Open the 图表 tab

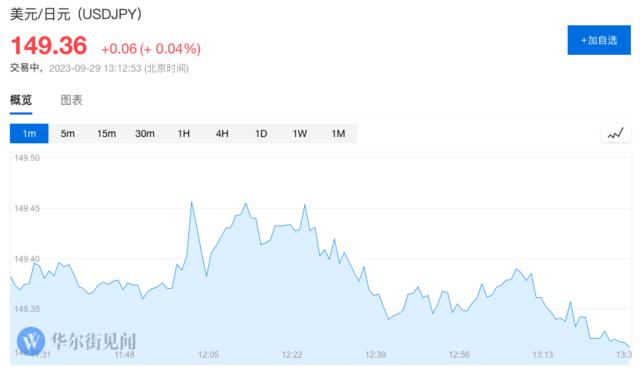(71, 100)
